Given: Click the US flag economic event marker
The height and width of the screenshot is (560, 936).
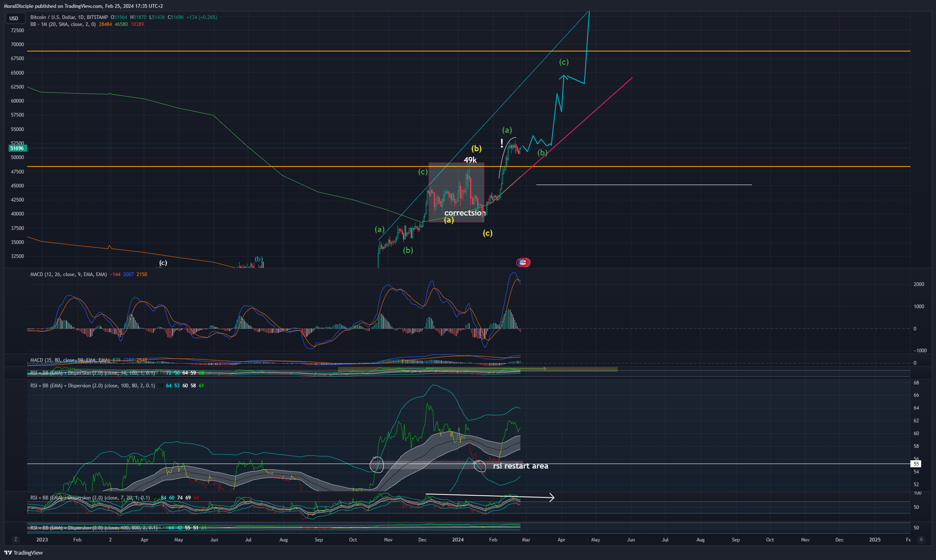Looking at the screenshot, I should click(523, 262).
